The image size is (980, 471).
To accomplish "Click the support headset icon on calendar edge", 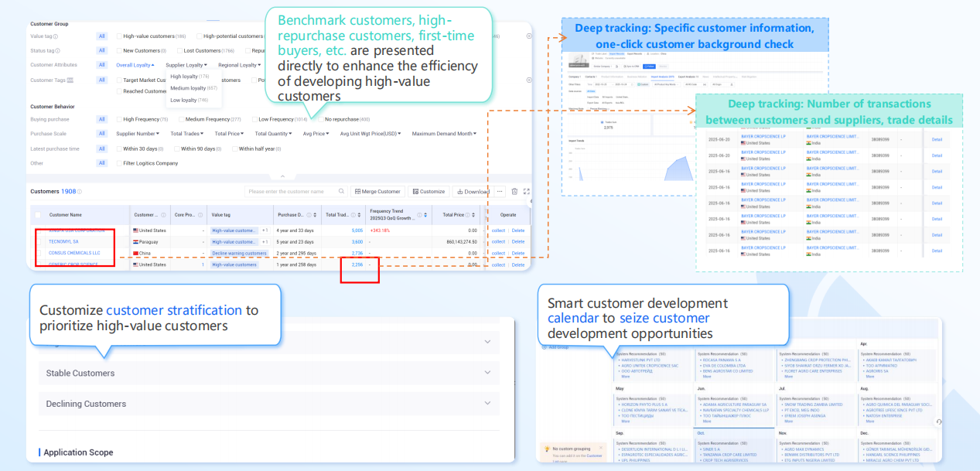I will click(x=938, y=422).
